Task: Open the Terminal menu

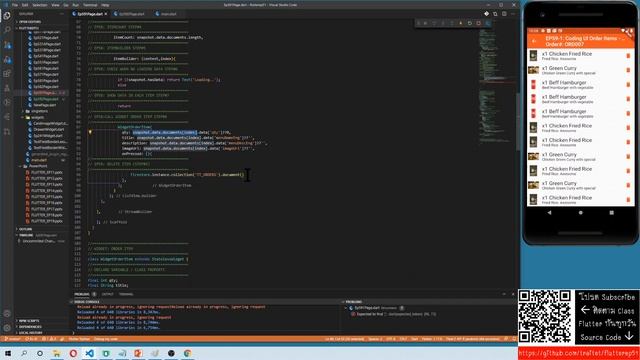Action: point(90,5)
